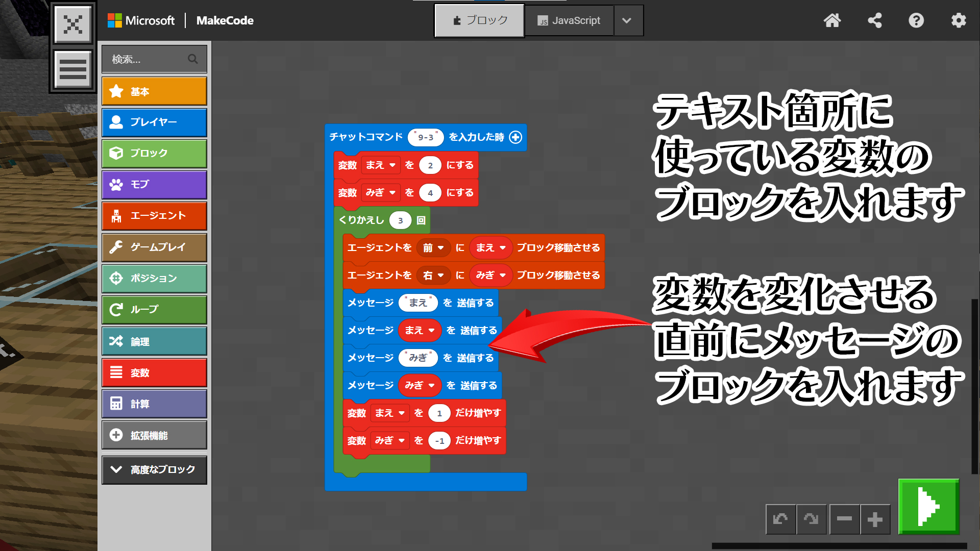980x551 pixels.
Task: Open the 変数 toolbox category
Action: coord(154,373)
